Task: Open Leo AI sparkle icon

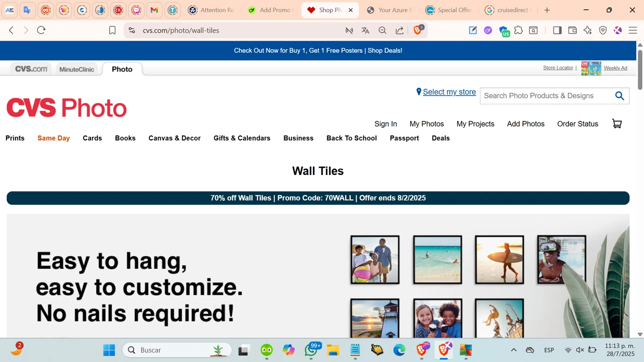Action: (588, 30)
